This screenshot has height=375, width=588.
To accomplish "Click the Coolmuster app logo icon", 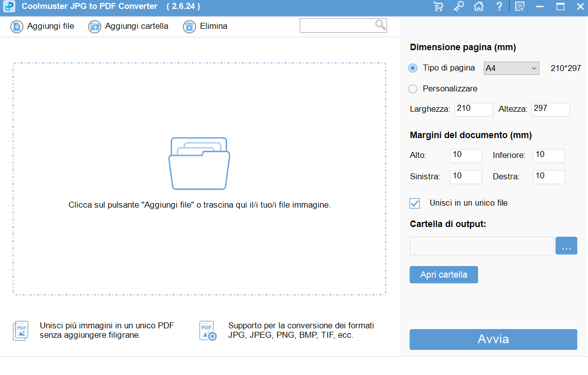I will click(9, 6).
